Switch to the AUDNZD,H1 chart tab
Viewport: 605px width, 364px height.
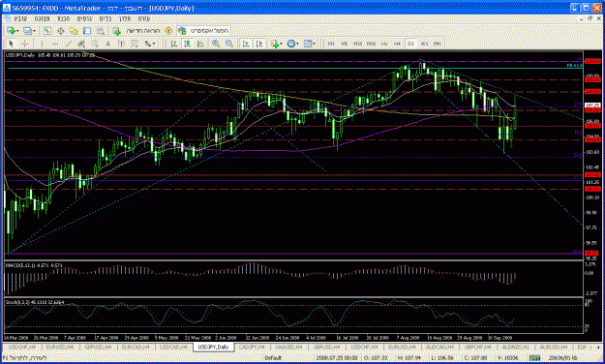515,348
